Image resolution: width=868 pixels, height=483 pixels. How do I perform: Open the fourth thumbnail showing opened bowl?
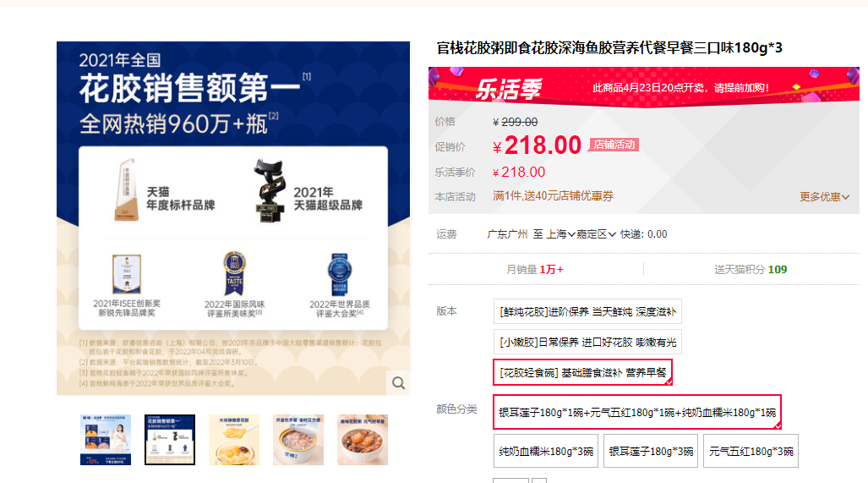point(298,440)
